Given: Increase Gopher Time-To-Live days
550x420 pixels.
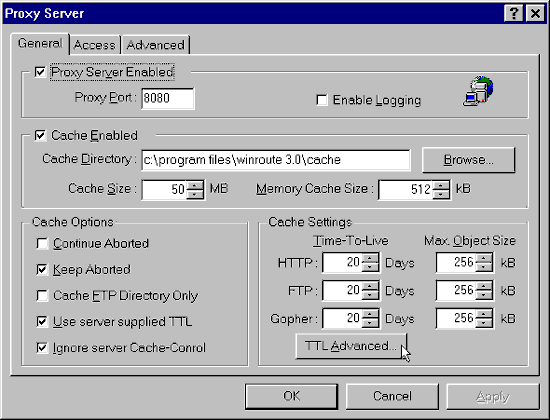Looking at the screenshot, I should [x=370, y=314].
